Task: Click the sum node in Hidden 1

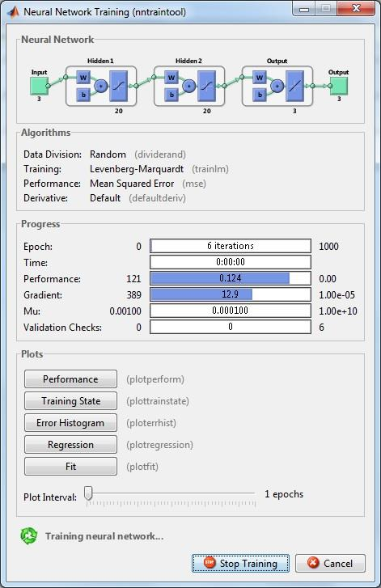Action: tap(100, 87)
